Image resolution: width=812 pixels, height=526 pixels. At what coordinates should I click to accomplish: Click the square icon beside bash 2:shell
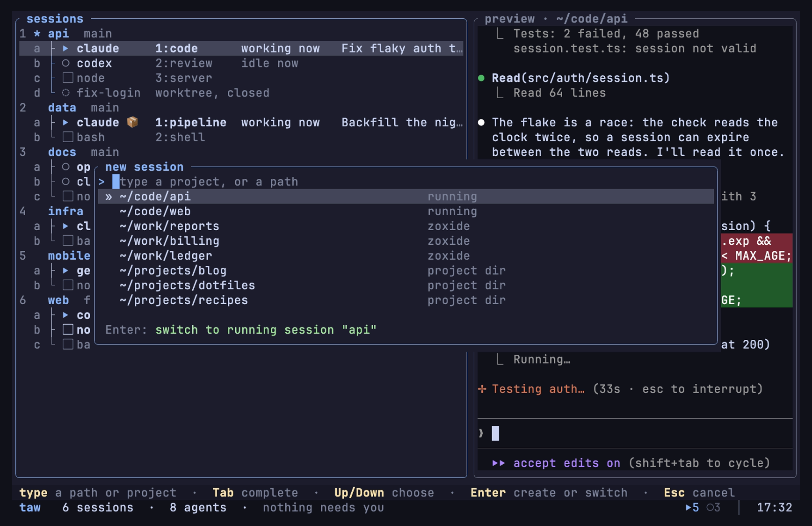click(x=68, y=137)
